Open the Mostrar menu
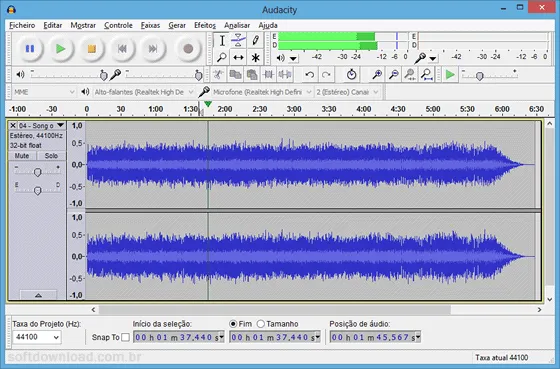This screenshot has width=560, height=369. click(83, 25)
